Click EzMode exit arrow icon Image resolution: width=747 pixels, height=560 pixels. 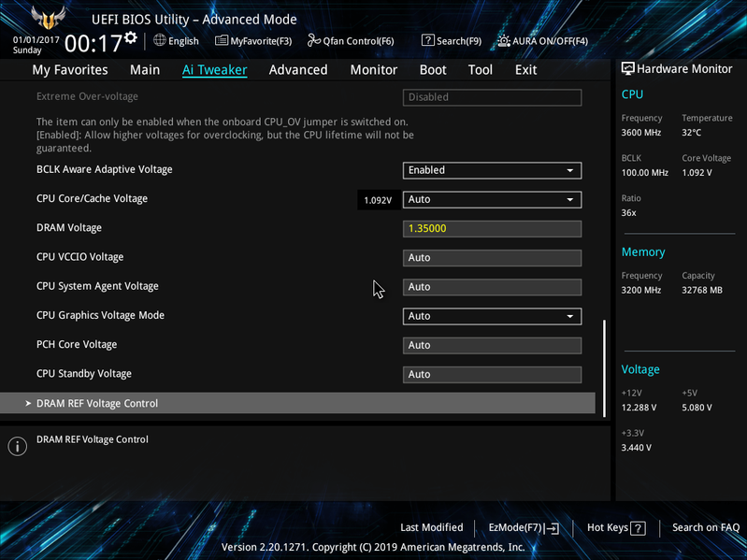[552, 528]
